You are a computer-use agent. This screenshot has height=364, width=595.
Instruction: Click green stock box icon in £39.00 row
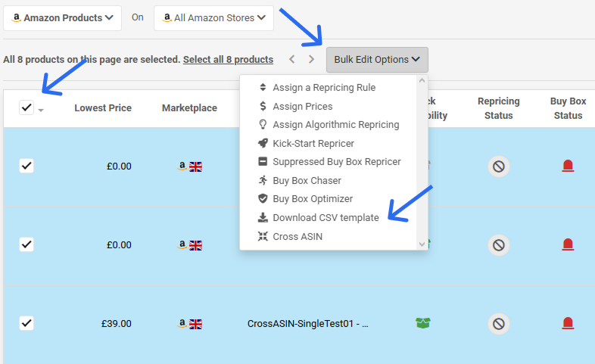[x=422, y=323]
